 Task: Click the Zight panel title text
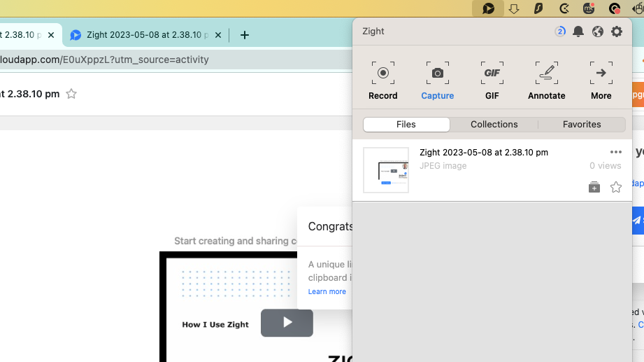pos(373,32)
